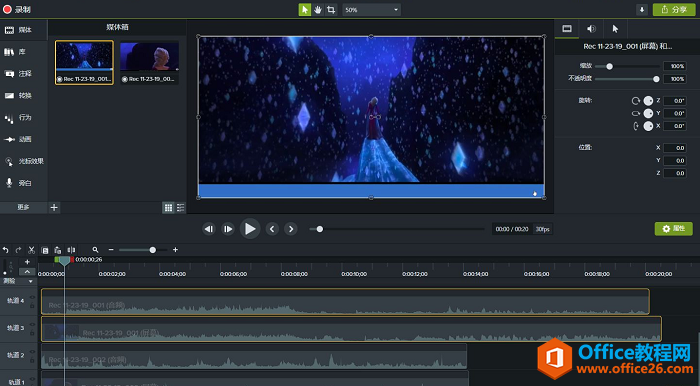Activate the hand pan tool

317,10
